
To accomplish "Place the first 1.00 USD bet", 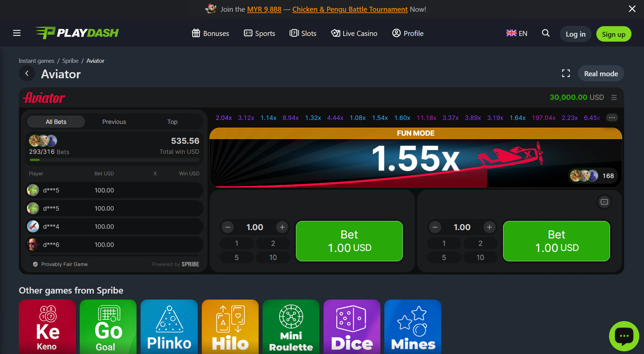I will click(349, 241).
